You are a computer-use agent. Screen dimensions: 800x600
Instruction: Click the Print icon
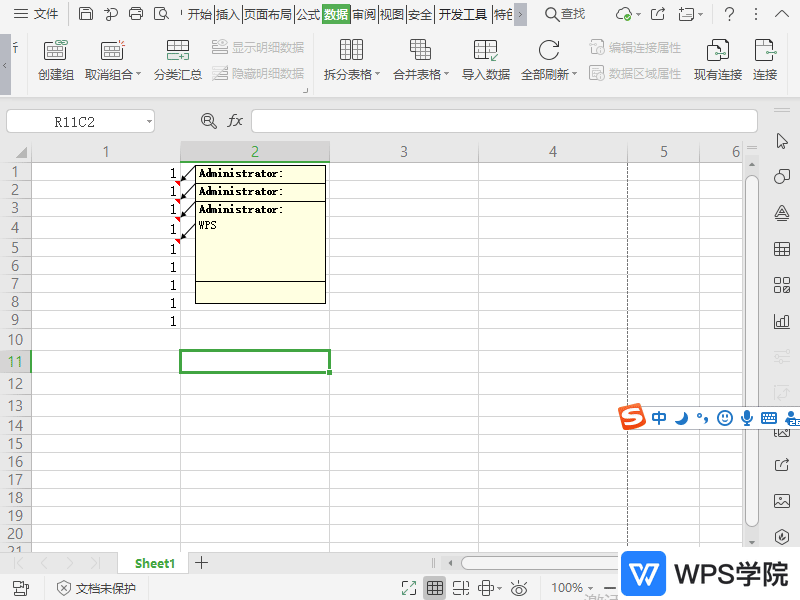pyautogui.click(x=136, y=14)
